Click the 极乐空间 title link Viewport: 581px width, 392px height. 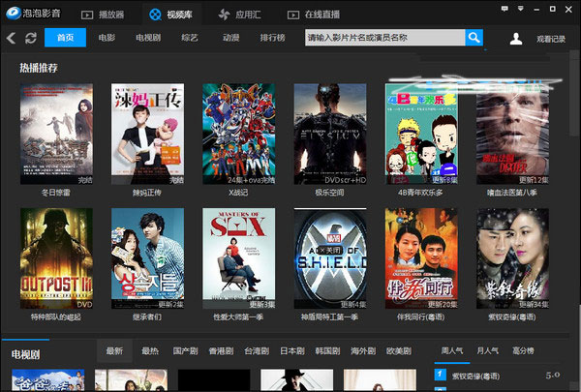point(329,193)
